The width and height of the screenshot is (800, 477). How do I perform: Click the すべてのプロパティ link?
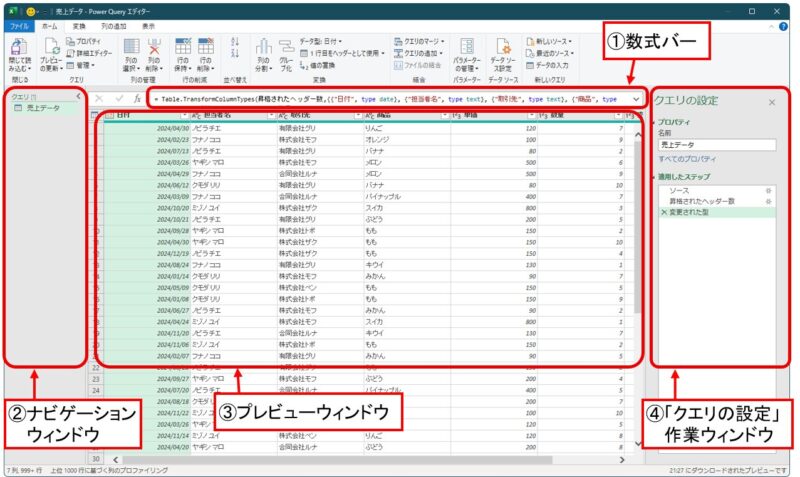(687, 159)
